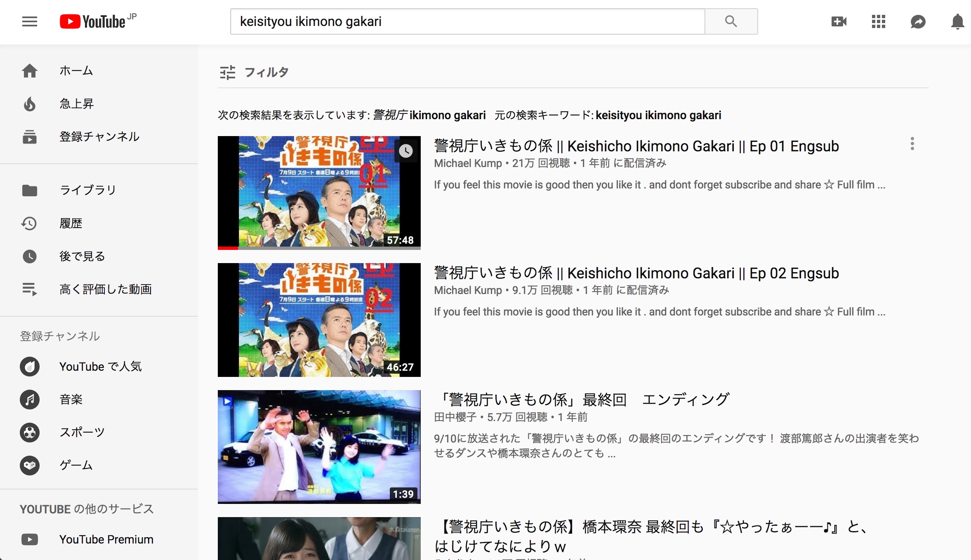
Task: Click the gaming channel icon
Action: point(30,466)
